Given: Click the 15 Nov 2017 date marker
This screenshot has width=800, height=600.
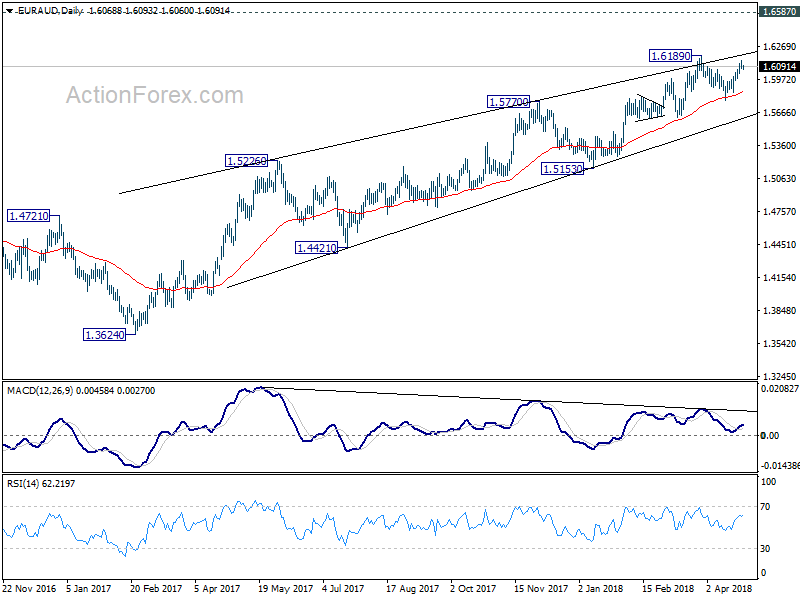Looking at the screenshot, I should 541,588.
